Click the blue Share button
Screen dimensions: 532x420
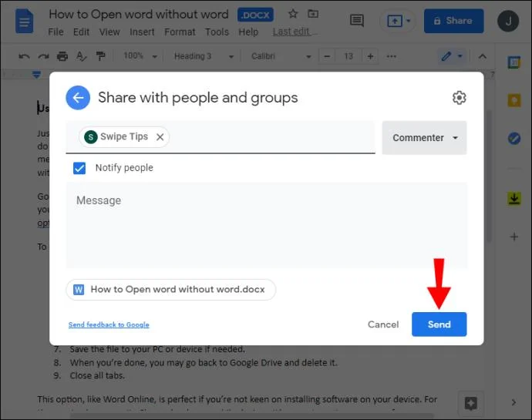tap(453, 21)
